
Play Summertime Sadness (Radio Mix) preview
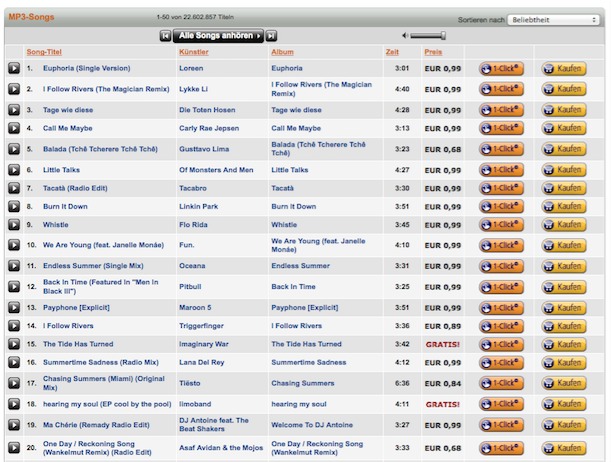[x=13, y=362]
